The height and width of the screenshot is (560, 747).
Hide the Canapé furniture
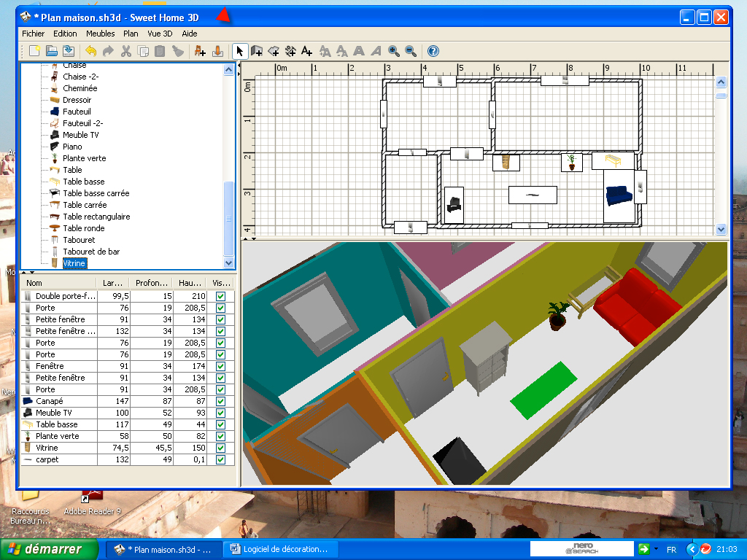click(220, 401)
